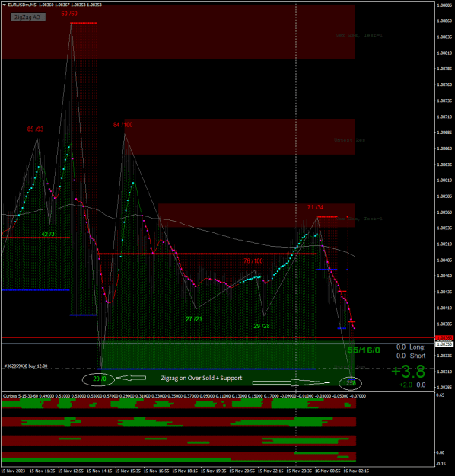Click 1.08710 on the price scale
The width and height of the screenshot is (455, 476).
[x=444, y=117]
